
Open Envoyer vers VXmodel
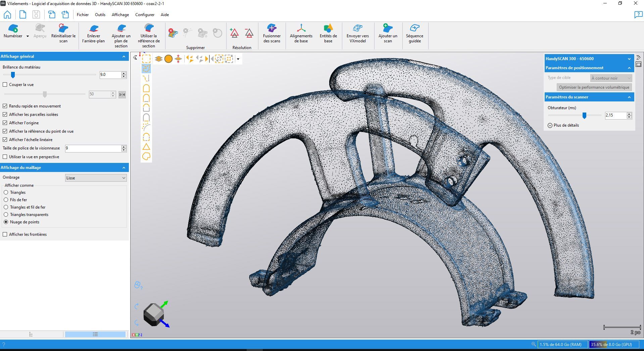click(x=357, y=35)
